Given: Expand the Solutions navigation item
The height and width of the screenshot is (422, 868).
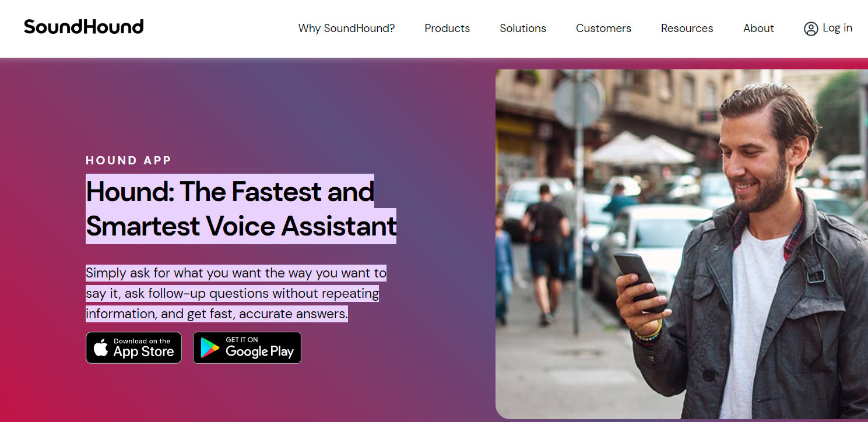Looking at the screenshot, I should point(523,28).
